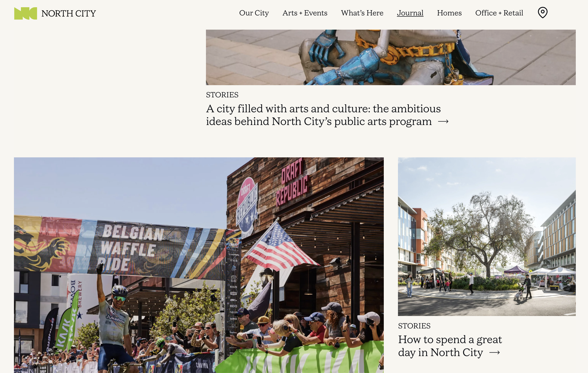Click STORIES label above arts program headline
588x373 pixels.
click(x=222, y=95)
